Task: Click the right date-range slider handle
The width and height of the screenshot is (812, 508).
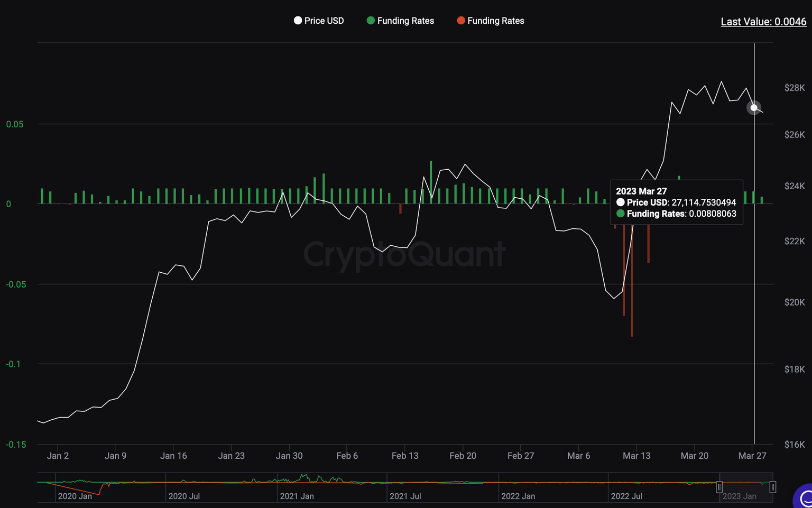Action: pos(773,487)
